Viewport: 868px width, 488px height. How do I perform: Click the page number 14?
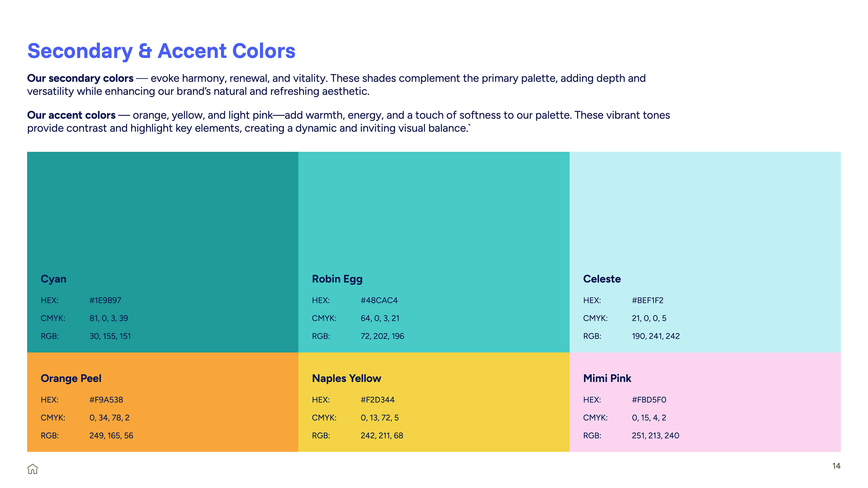(x=836, y=466)
